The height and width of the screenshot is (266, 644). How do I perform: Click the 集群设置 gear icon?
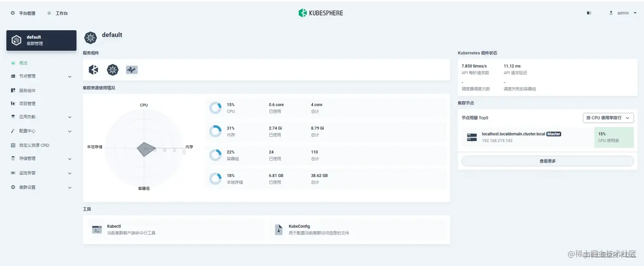click(x=13, y=187)
